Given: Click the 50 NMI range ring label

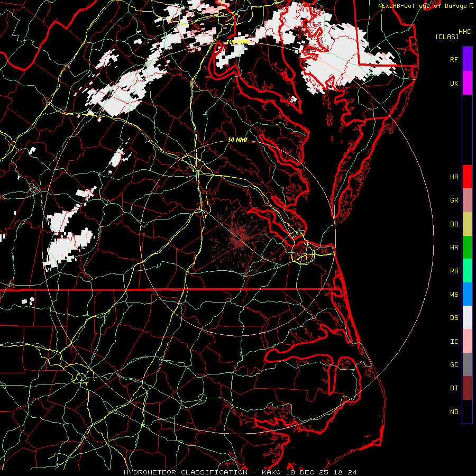Looking at the screenshot, I should (x=237, y=140).
